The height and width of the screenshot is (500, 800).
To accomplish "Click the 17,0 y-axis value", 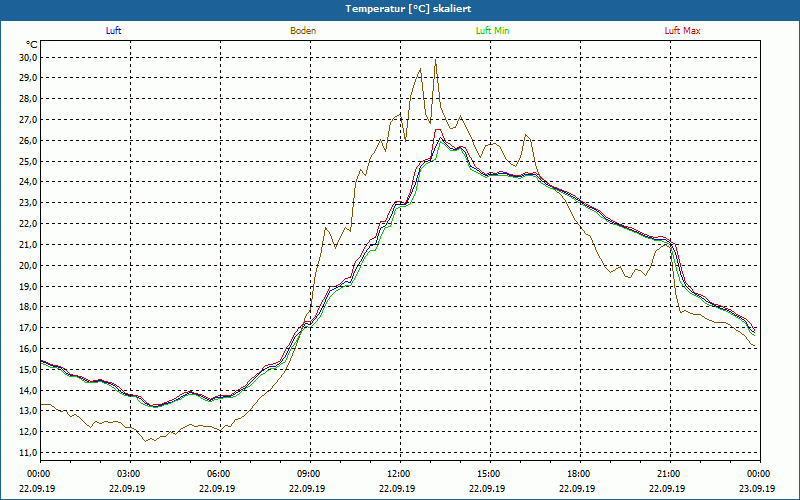I will (x=29, y=328).
